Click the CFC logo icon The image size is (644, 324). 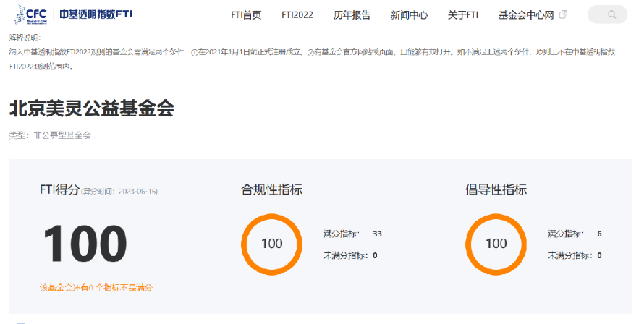[x=31, y=14]
